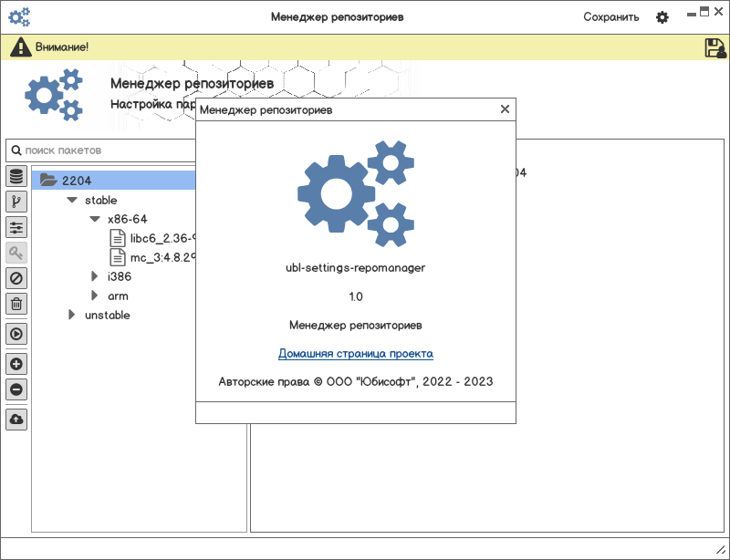Select the unstable tree label

107,316
